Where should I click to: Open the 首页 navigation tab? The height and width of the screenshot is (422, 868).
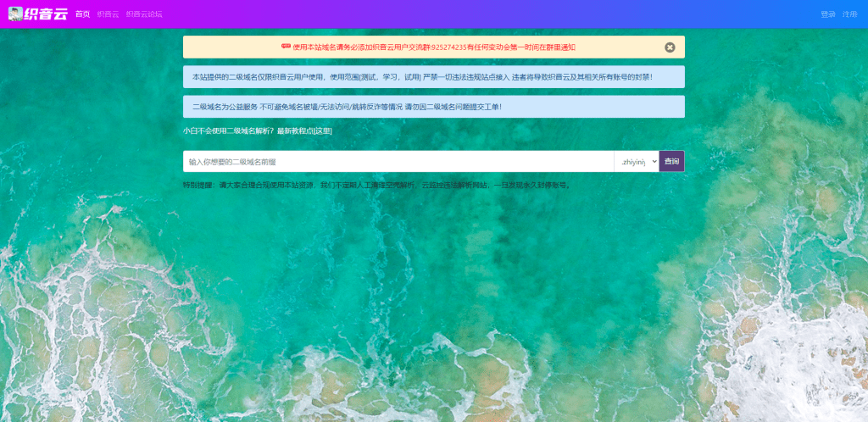point(82,14)
